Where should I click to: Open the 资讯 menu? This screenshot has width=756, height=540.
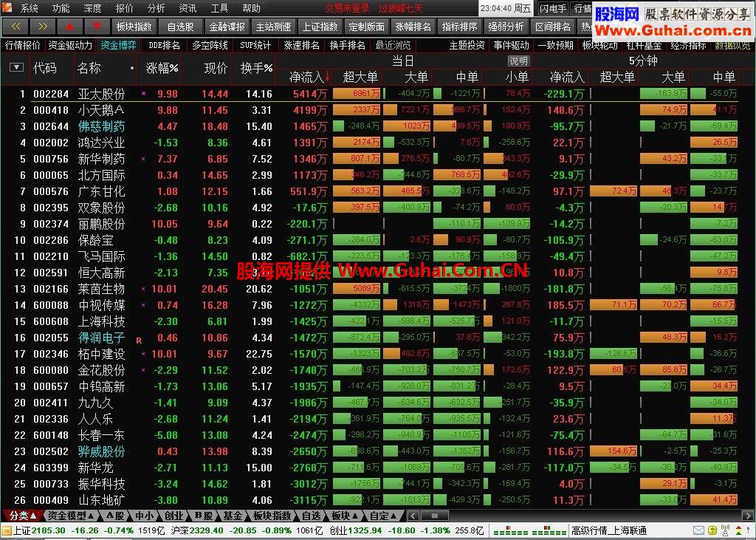188,8
